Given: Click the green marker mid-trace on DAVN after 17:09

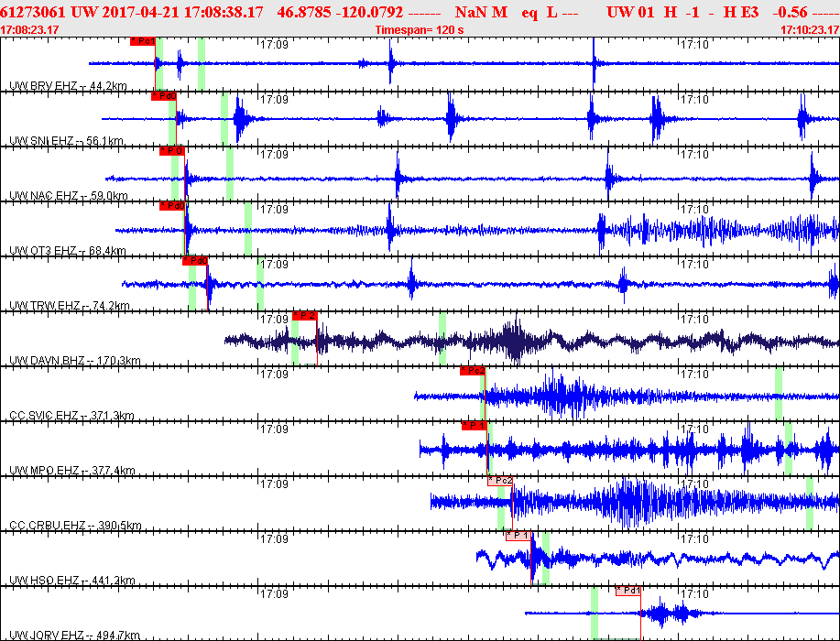Looking at the screenshot, I should pos(442,339).
